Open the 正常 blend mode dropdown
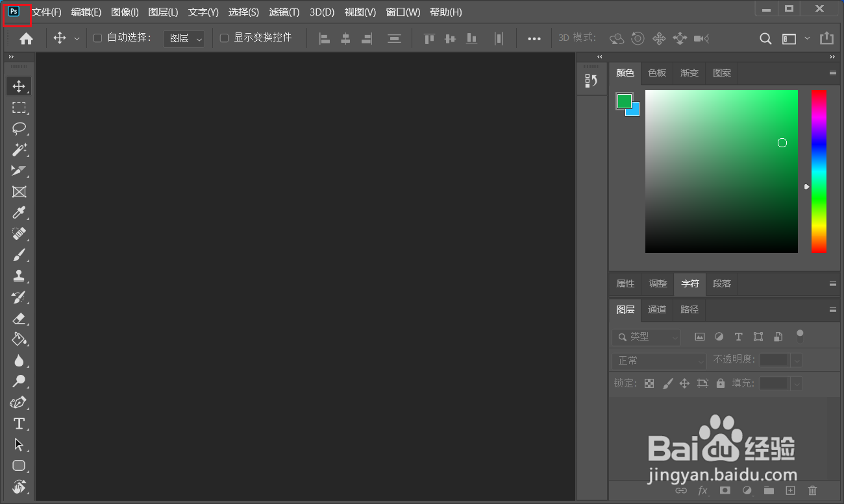 pyautogui.click(x=659, y=361)
